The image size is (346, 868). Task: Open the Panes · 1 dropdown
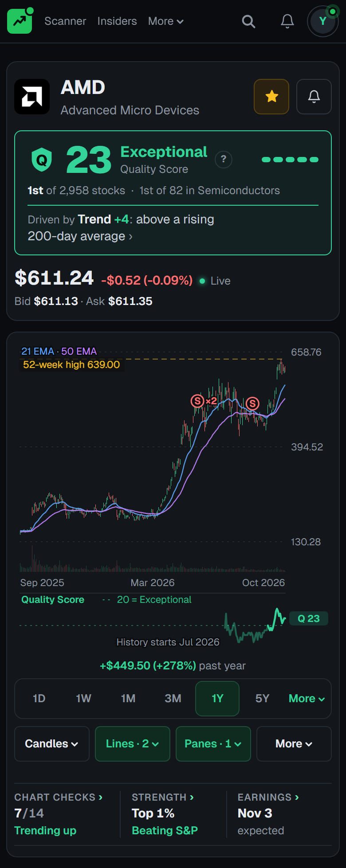pyautogui.click(x=213, y=744)
